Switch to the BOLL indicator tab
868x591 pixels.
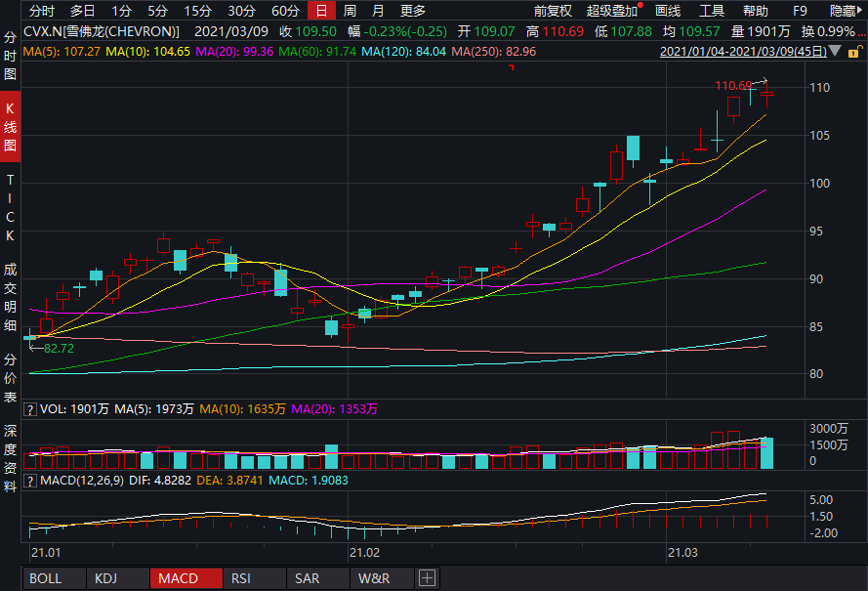coord(45,578)
